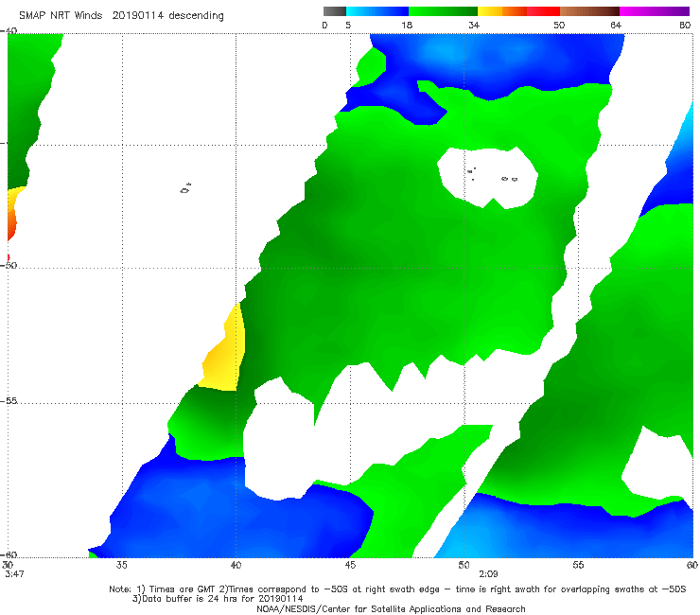The image size is (700, 615).
Task: Click longitude axis label '60' at bottom right
Action: (692, 565)
